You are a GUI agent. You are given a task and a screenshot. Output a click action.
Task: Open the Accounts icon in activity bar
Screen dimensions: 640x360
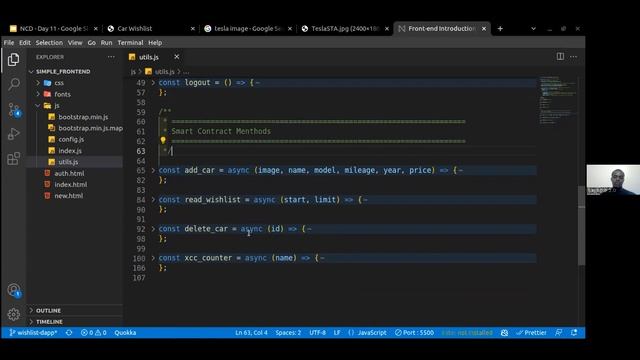click(x=14, y=290)
